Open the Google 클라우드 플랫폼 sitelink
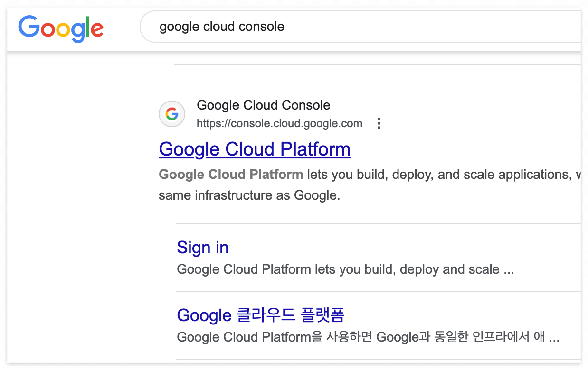 pos(261,315)
